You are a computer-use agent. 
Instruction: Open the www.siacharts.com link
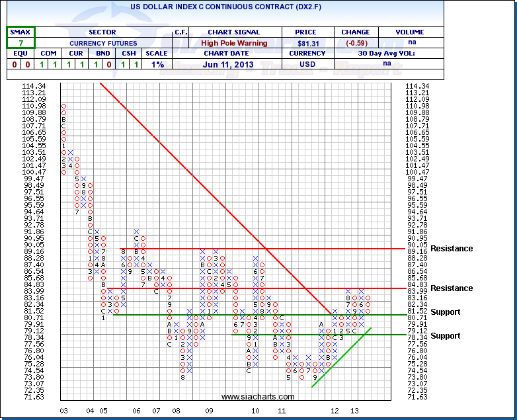pyautogui.click(x=258, y=397)
